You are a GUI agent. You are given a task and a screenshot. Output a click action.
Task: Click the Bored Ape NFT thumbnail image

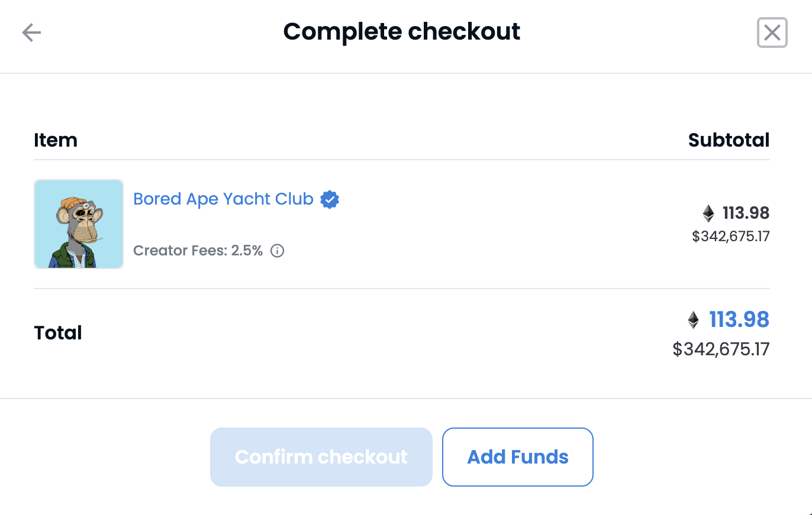click(x=79, y=224)
